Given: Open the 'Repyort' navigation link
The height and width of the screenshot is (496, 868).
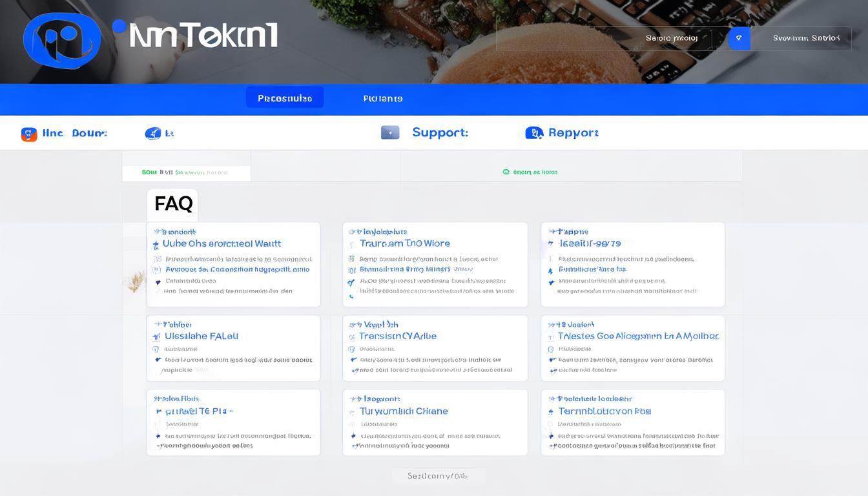Looking at the screenshot, I should coord(573,132).
